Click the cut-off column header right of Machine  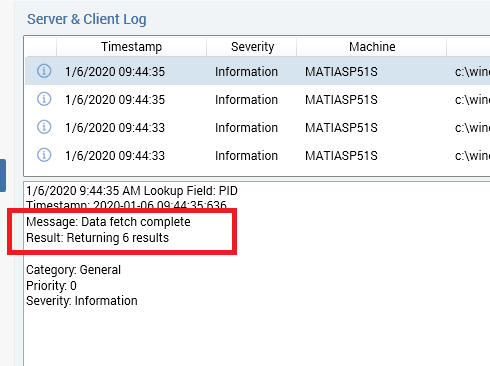click(469, 47)
